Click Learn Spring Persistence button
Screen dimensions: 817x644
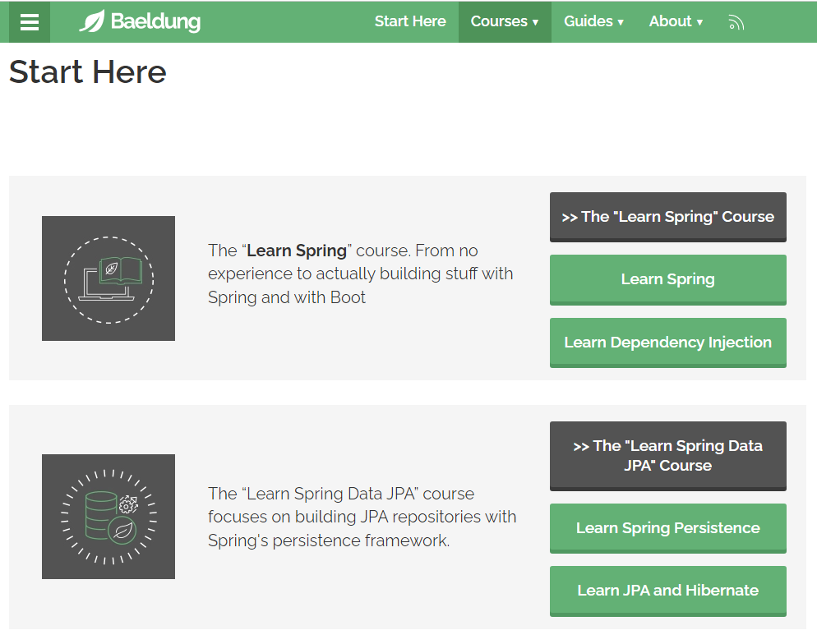tap(668, 528)
